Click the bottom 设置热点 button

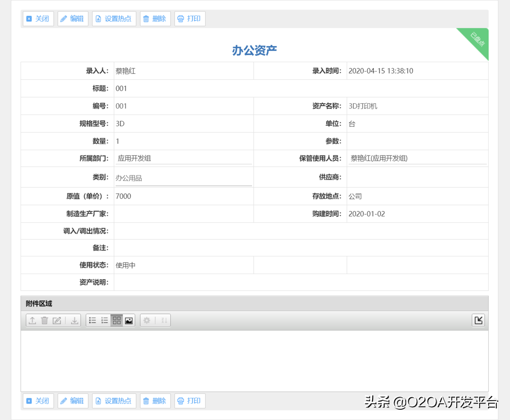[114, 401]
